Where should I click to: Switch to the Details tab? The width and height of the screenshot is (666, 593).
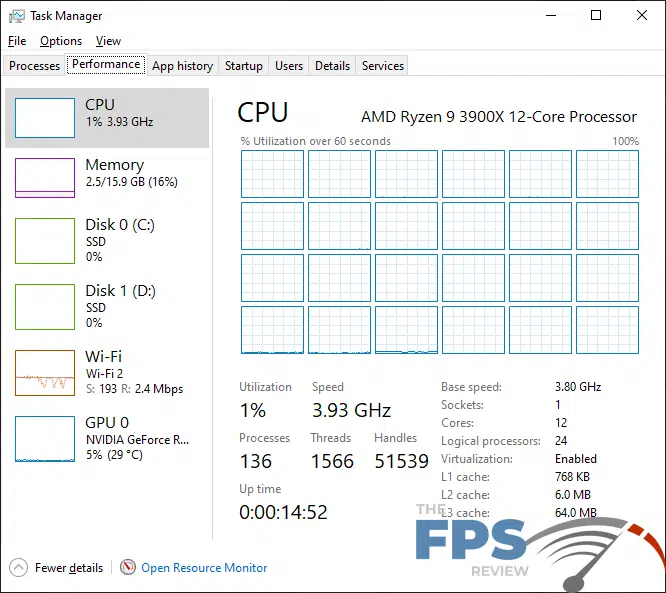[x=333, y=66]
